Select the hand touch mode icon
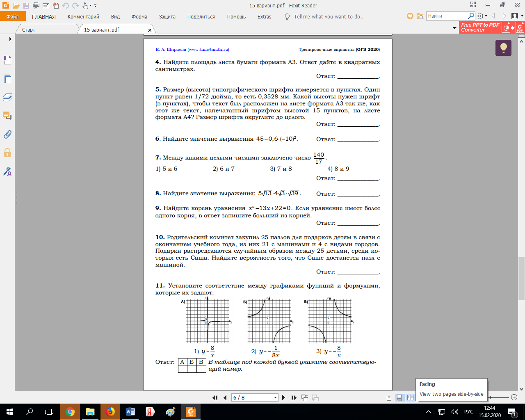The height and width of the screenshot is (420, 525). (x=86, y=6)
